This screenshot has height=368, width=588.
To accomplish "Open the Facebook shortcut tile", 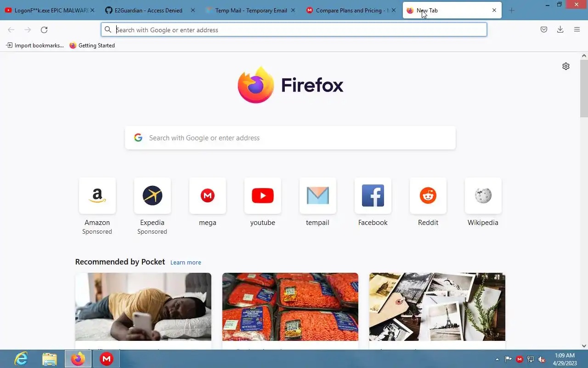I will [x=373, y=195].
